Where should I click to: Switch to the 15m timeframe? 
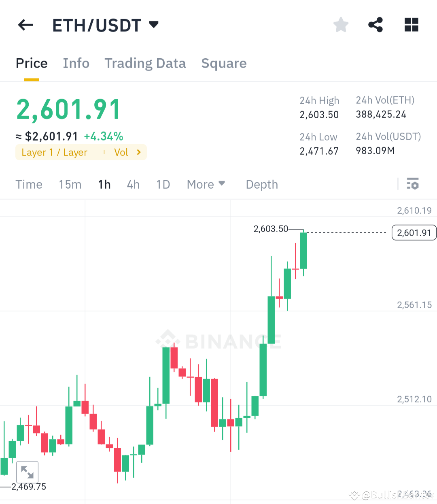click(x=70, y=184)
